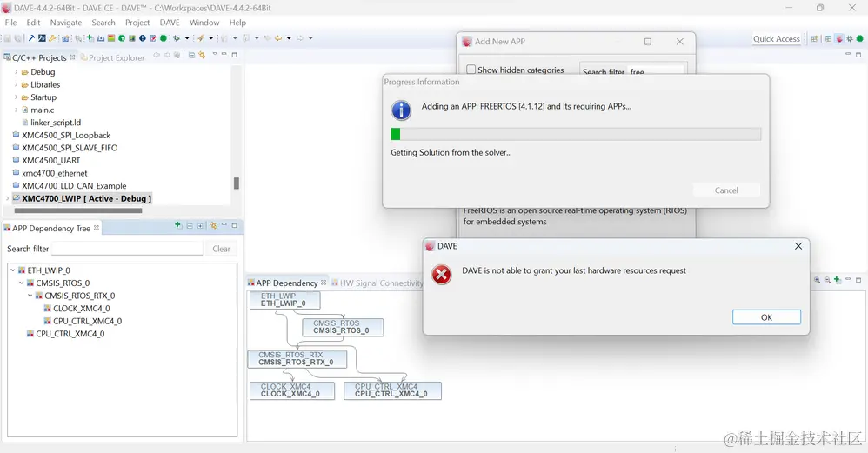The width and height of the screenshot is (868, 453).
Task: Select the ETH_LWIP_0 block in dependency diagram
Action: coord(285,300)
